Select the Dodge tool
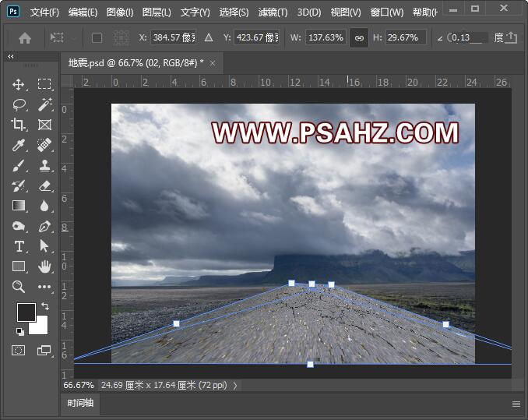Viewport: 528px width, 420px height. tap(18, 226)
